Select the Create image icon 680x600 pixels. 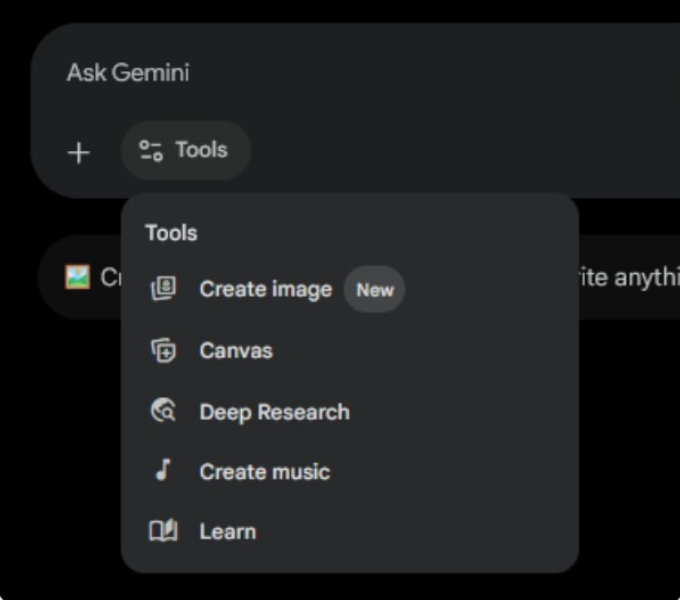[163, 288]
